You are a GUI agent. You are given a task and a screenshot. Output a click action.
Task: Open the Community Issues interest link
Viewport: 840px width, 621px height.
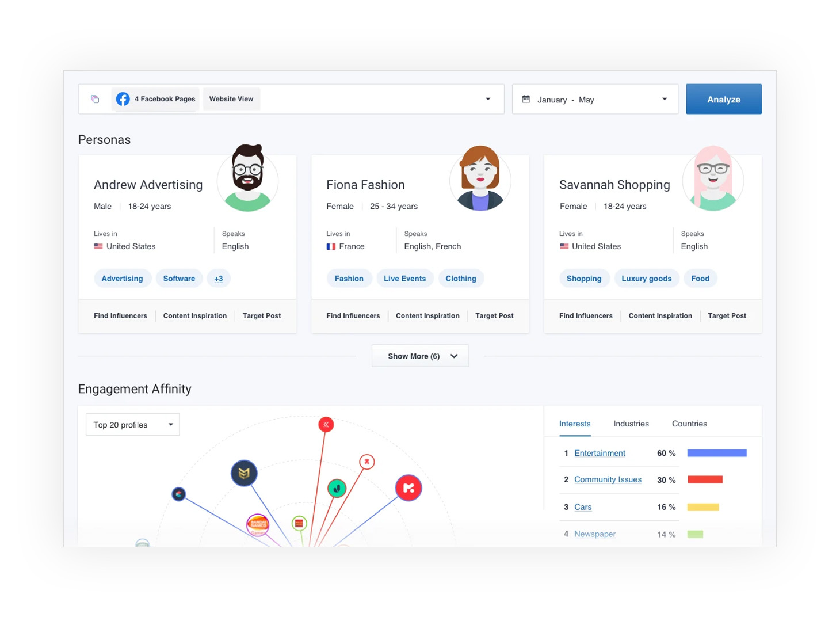(608, 480)
